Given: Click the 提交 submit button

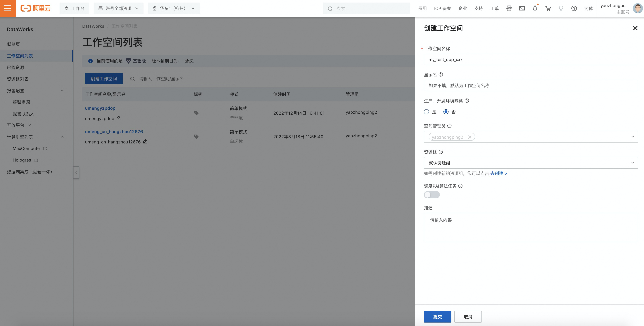Looking at the screenshot, I should point(437,317).
